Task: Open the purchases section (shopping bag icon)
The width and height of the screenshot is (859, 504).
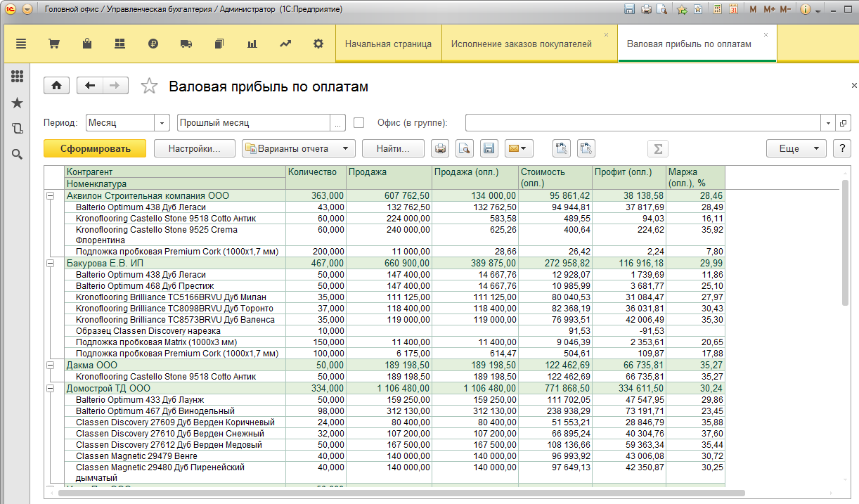Action: [87, 44]
